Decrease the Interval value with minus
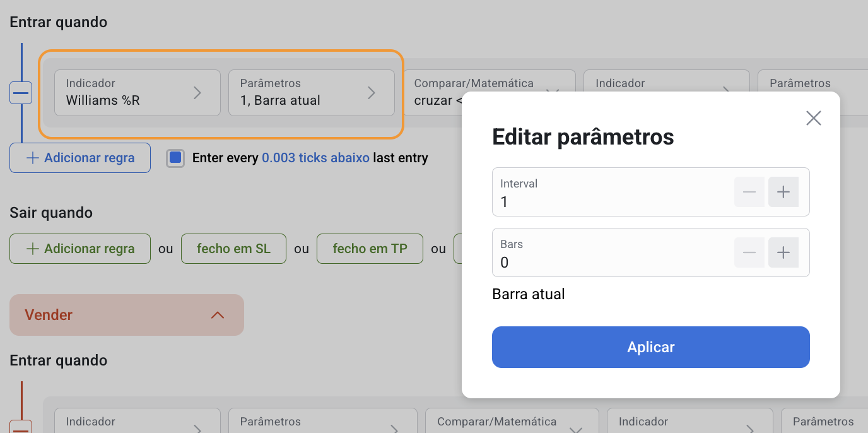Image resolution: width=868 pixels, height=433 pixels. 749,192
